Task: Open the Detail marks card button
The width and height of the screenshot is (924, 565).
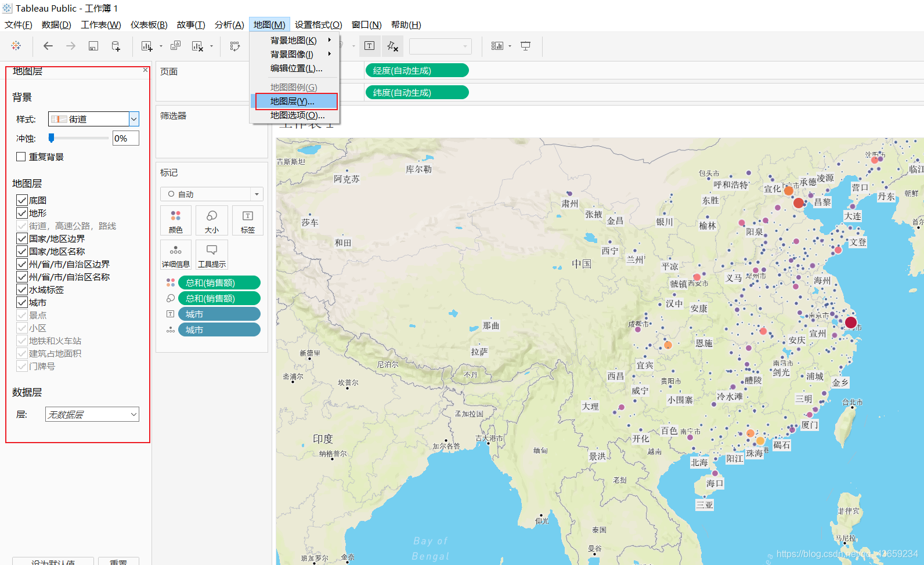Action: pyautogui.click(x=176, y=255)
